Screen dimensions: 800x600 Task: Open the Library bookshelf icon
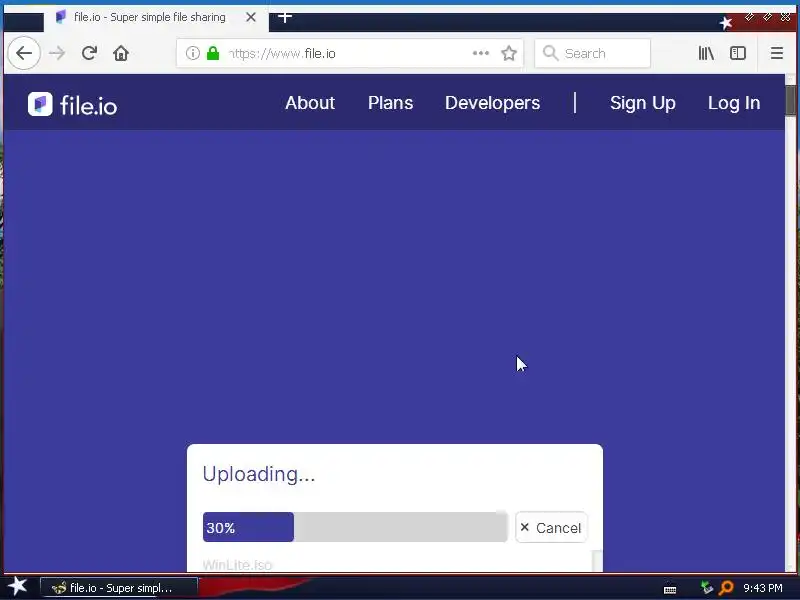706,53
